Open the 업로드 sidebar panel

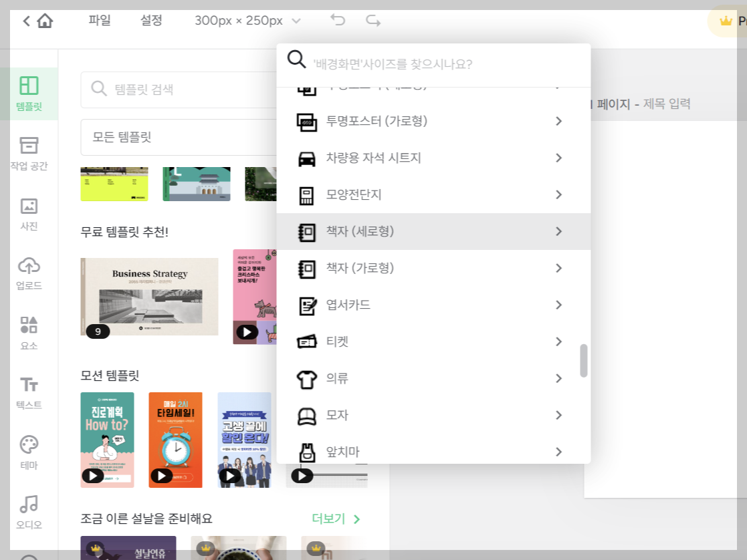click(x=29, y=273)
